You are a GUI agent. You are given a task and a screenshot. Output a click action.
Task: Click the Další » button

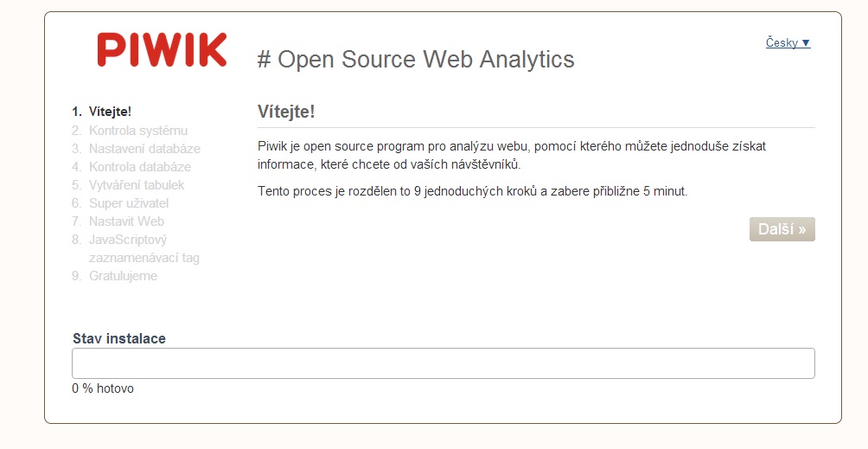tap(782, 229)
